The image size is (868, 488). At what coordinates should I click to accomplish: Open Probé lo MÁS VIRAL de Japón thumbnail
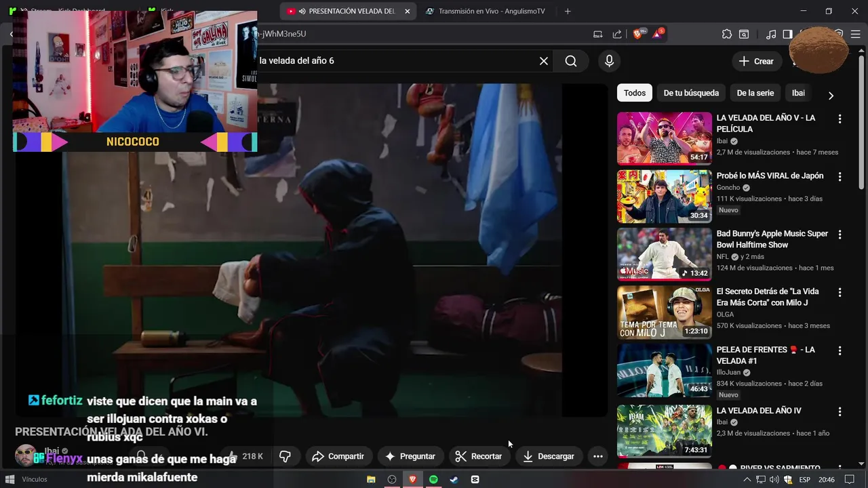coord(664,197)
